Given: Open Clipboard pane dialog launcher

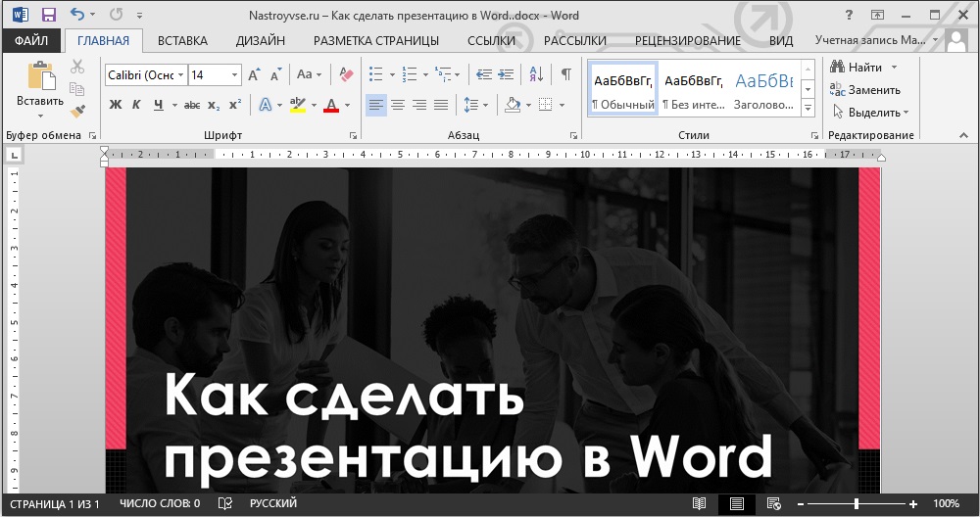Looking at the screenshot, I should (x=92, y=135).
